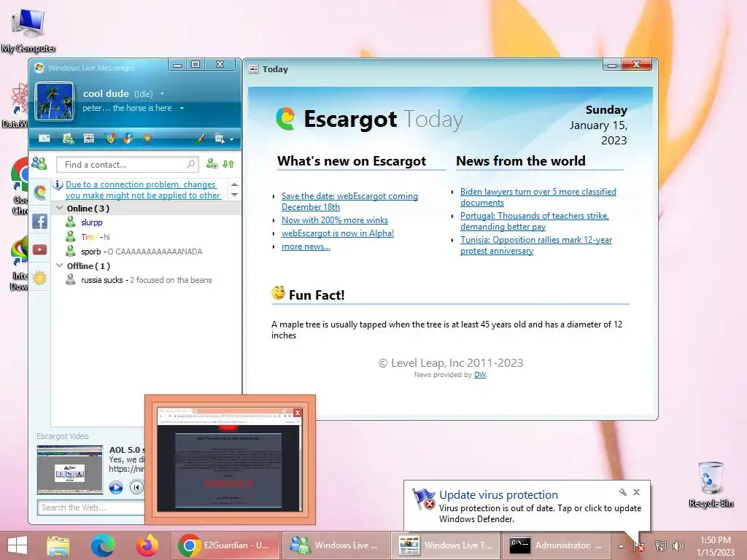Close the E2Guardian taskbar preview thumbnail
The width and height of the screenshot is (747, 560).
298,413
